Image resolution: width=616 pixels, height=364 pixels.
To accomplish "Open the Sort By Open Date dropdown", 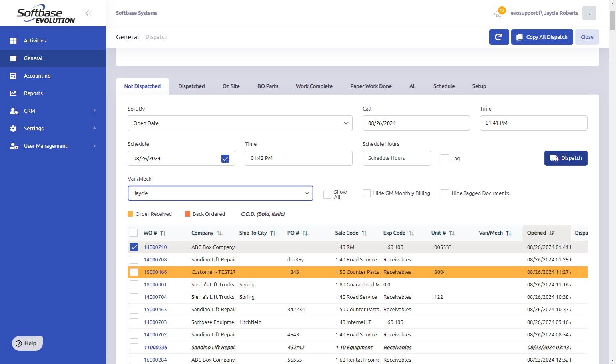I will 240,123.
